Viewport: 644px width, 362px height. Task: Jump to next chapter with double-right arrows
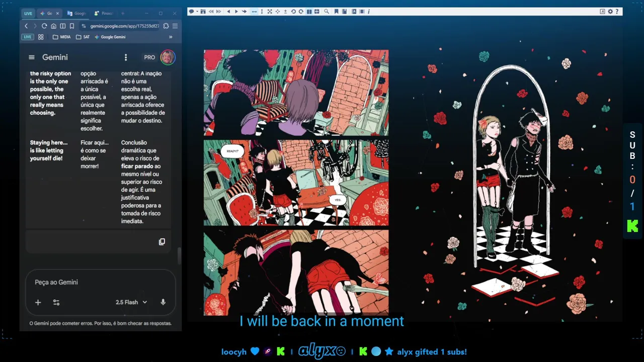point(218,12)
